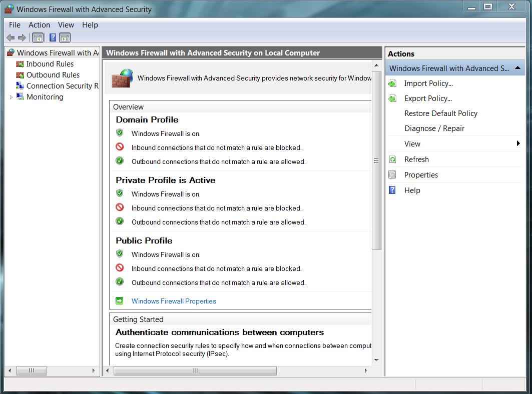
Task: Click Export Policy... action
Action: point(428,98)
